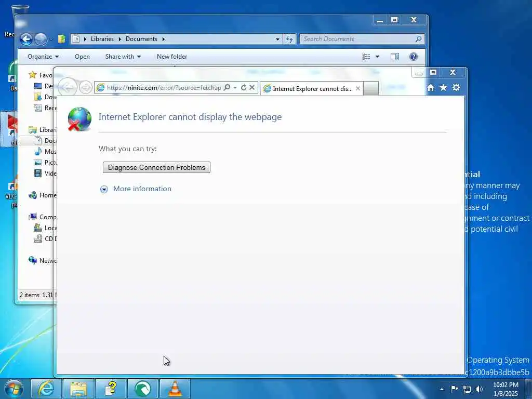This screenshot has height=399, width=532.
Task: Show hidden system tray icons
Action: coord(442,389)
